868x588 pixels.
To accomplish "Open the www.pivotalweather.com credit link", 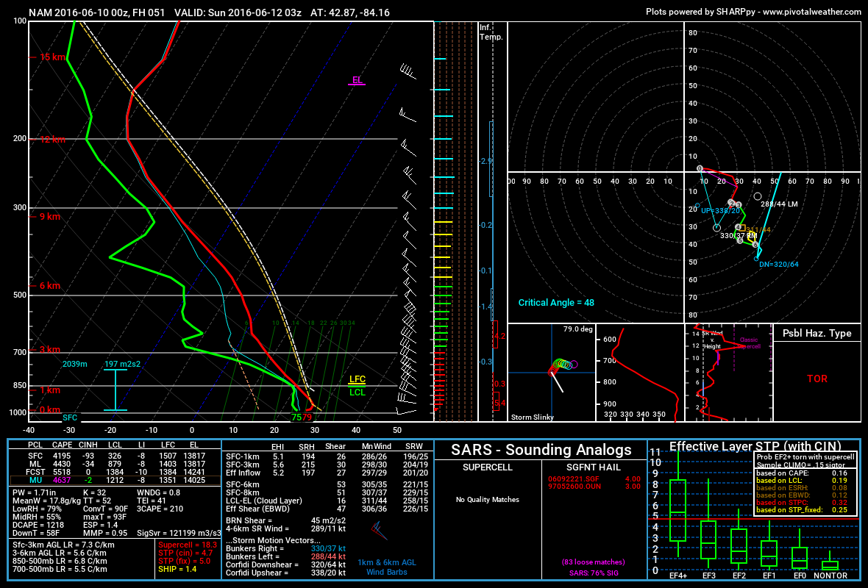I will 811,12.
